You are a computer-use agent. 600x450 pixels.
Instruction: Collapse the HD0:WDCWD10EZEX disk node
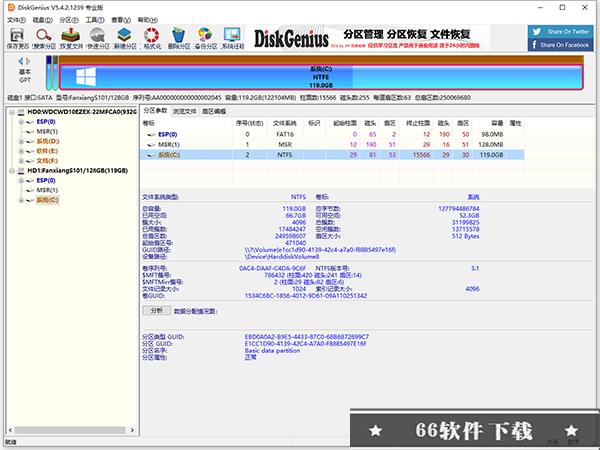point(11,112)
